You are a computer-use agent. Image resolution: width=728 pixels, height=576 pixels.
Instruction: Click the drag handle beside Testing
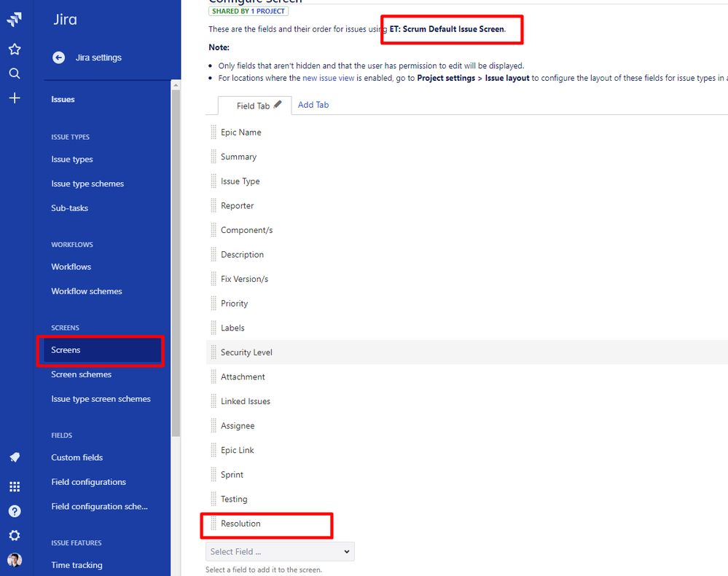(214, 499)
